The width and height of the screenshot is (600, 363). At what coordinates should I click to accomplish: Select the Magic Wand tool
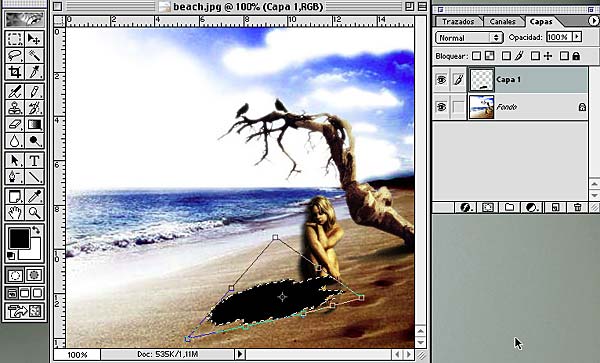tap(34, 55)
